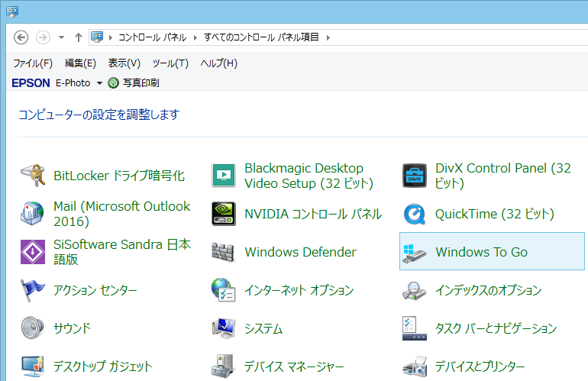Open the BitLocker drive encryption icon

click(33, 176)
